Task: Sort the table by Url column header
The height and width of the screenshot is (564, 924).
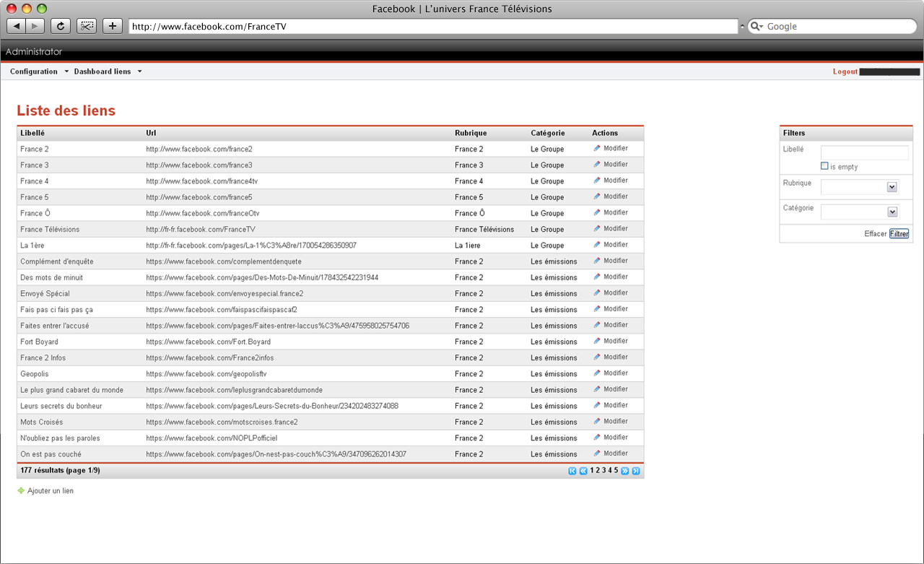Action: point(151,133)
